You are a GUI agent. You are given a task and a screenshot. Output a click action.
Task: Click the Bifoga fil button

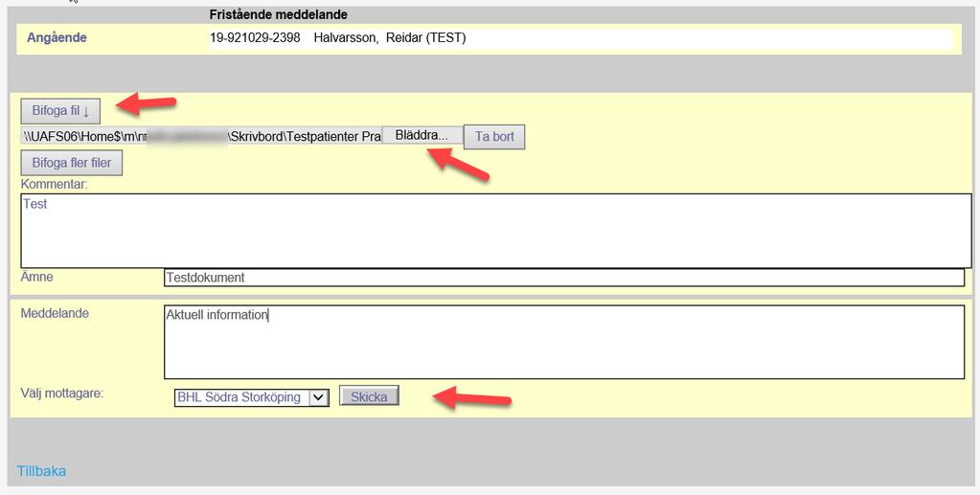[60, 111]
